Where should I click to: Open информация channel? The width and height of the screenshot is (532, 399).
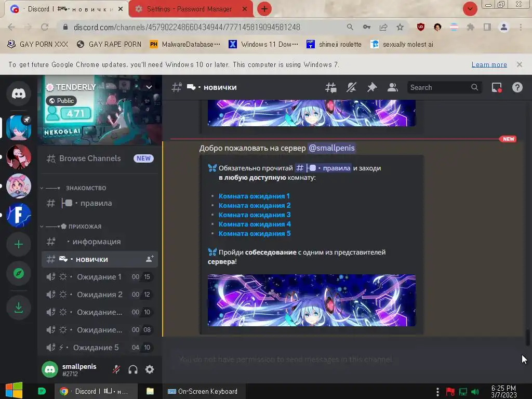coord(100,242)
